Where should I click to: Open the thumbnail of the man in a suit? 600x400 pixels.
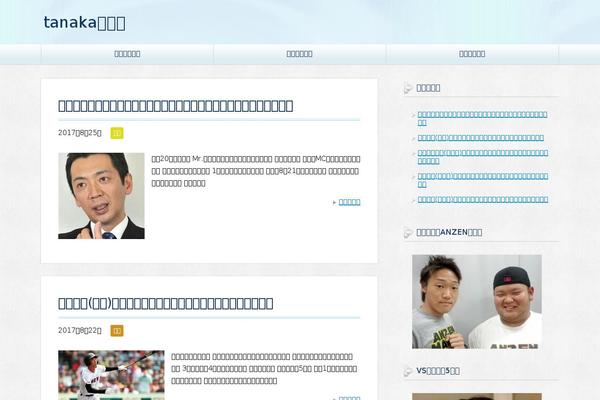101,196
